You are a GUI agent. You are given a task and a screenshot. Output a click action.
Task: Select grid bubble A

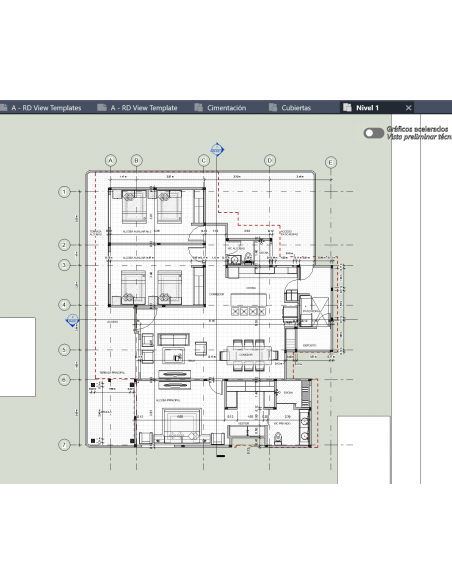[x=111, y=161]
